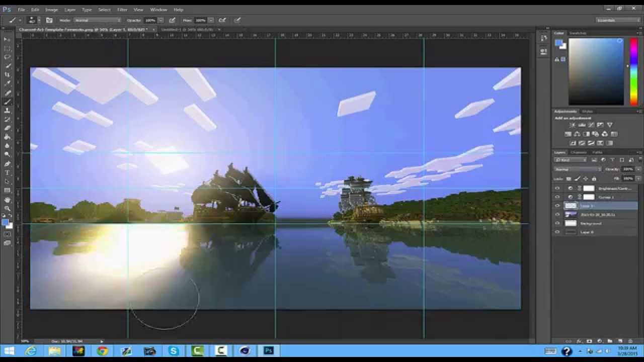Select the Clone Stamp tool
This screenshot has height=362, width=644.
(7, 111)
